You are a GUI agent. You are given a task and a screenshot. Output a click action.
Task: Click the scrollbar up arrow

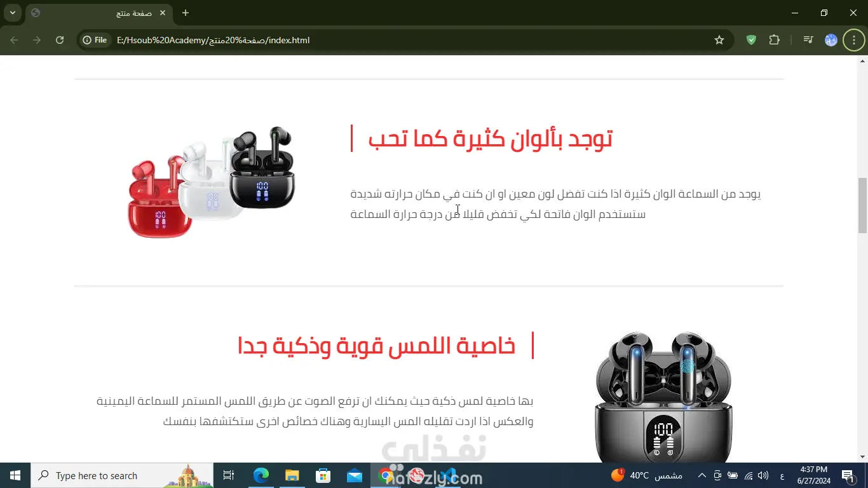pyautogui.click(x=863, y=61)
